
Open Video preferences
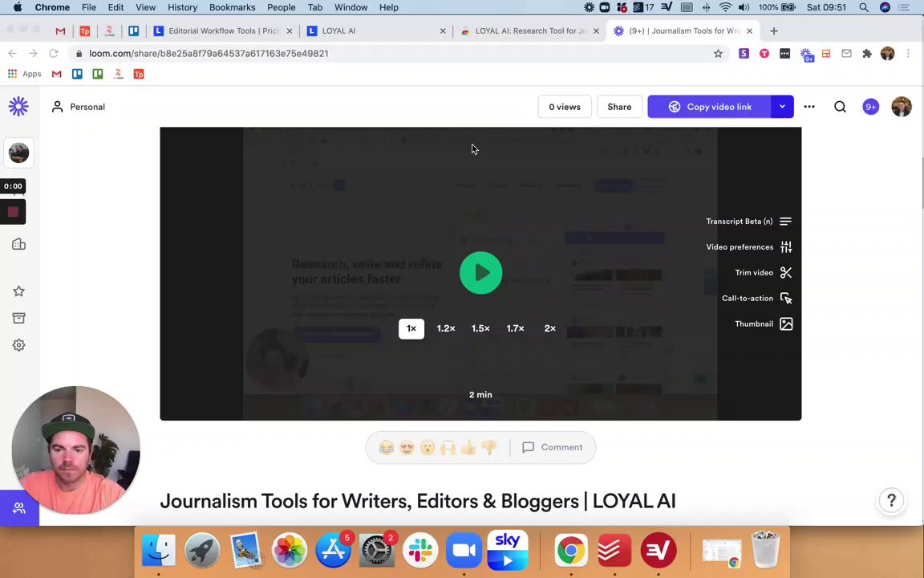[748, 247]
